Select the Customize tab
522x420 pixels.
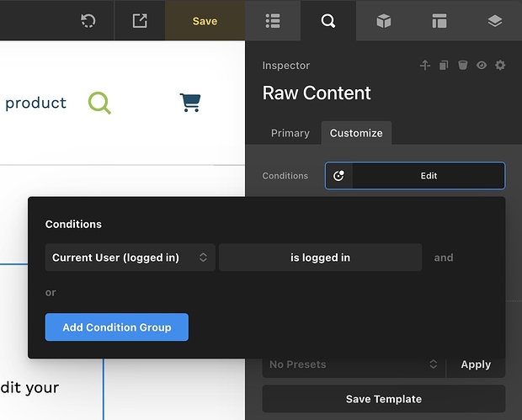click(x=356, y=133)
